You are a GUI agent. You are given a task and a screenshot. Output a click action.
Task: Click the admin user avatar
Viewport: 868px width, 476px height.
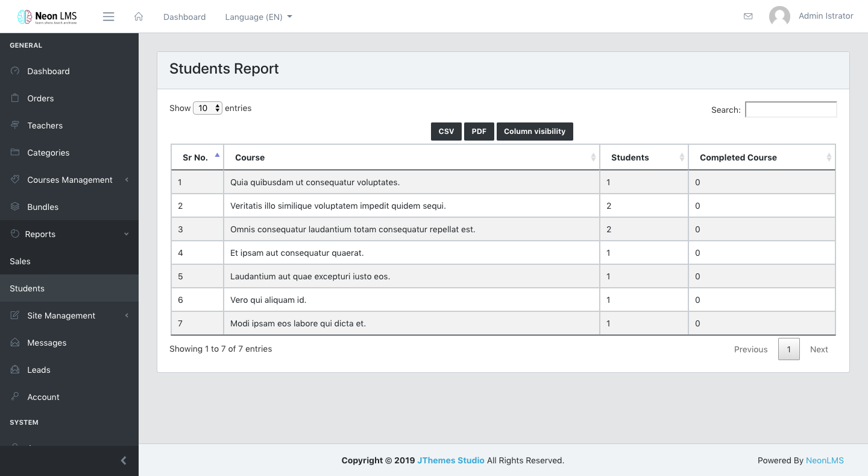(779, 16)
